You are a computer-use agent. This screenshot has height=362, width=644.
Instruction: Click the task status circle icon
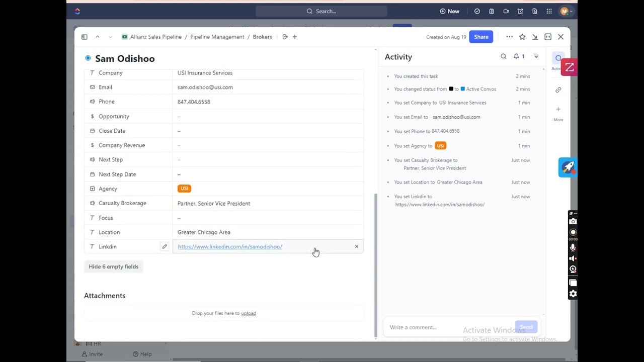(x=88, y=58)
